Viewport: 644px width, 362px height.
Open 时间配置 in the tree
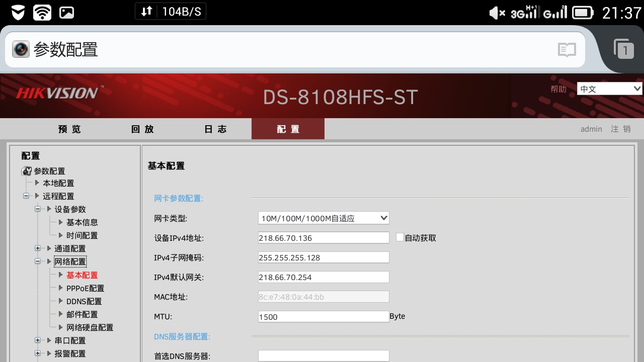[82, 235]
